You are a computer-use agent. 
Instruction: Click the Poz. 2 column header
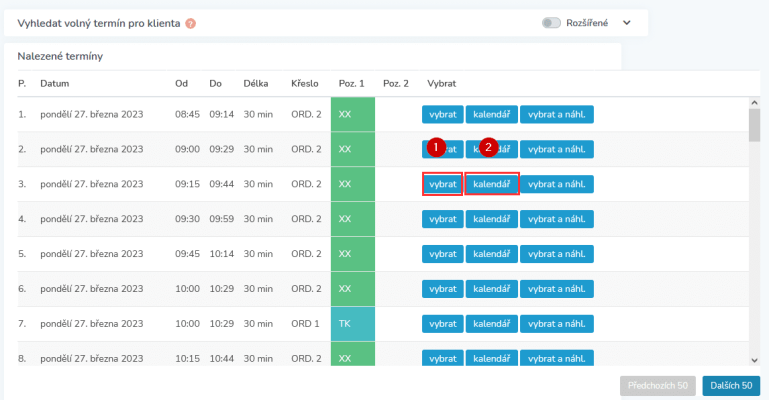coord(396,83)
